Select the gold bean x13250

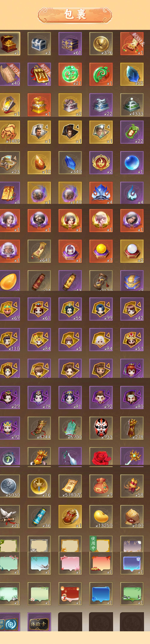pyautogui.click(x=101, y=516)
